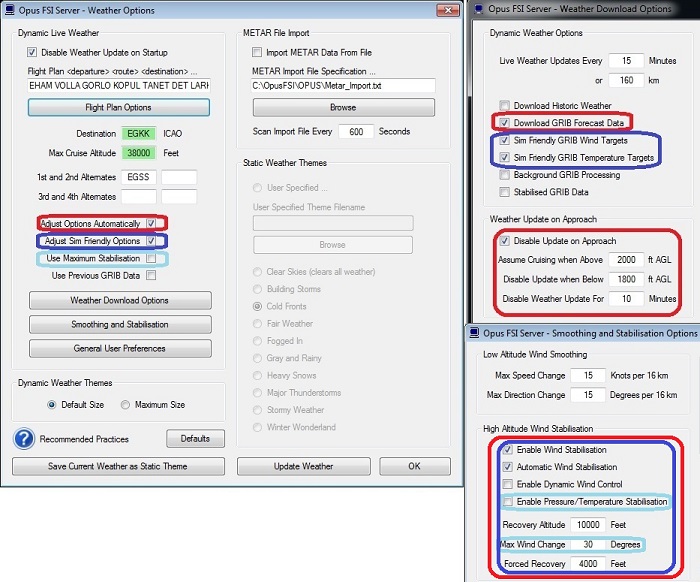Click Max Cruise Altitude field 38000
The image size is (700, 582).
pyautogui.click(x=139, y=153)
